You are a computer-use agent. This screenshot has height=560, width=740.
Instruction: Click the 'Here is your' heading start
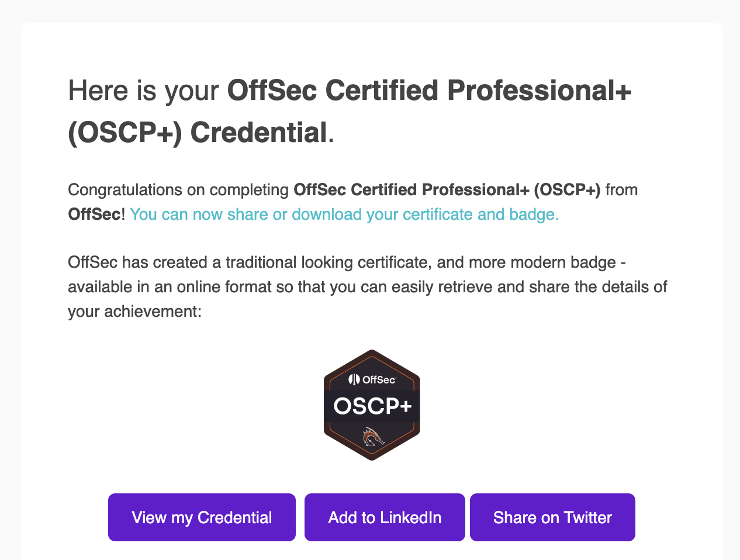144,91
